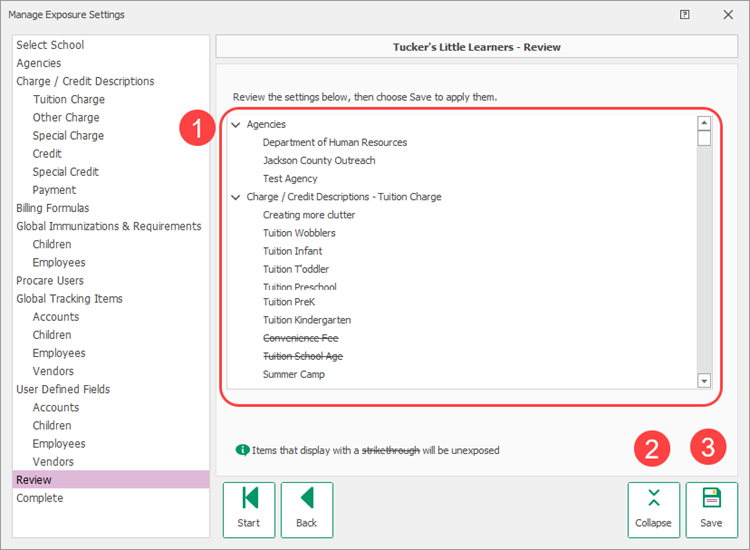Screen dimensions: 750x550
Task: Close the Manage Exposure Settings dialog
Action: pyautogui.click(x=728, y=15)
